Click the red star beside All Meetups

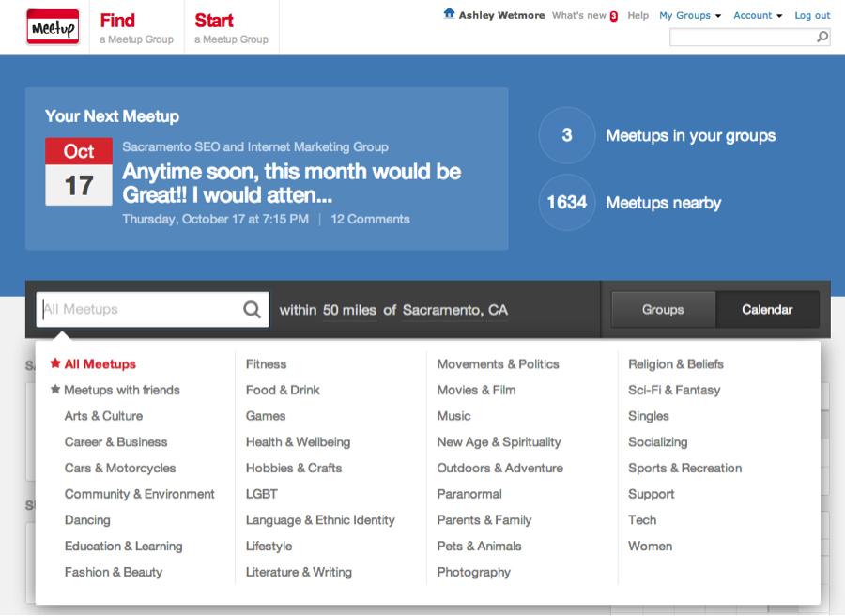coord(55,363)
